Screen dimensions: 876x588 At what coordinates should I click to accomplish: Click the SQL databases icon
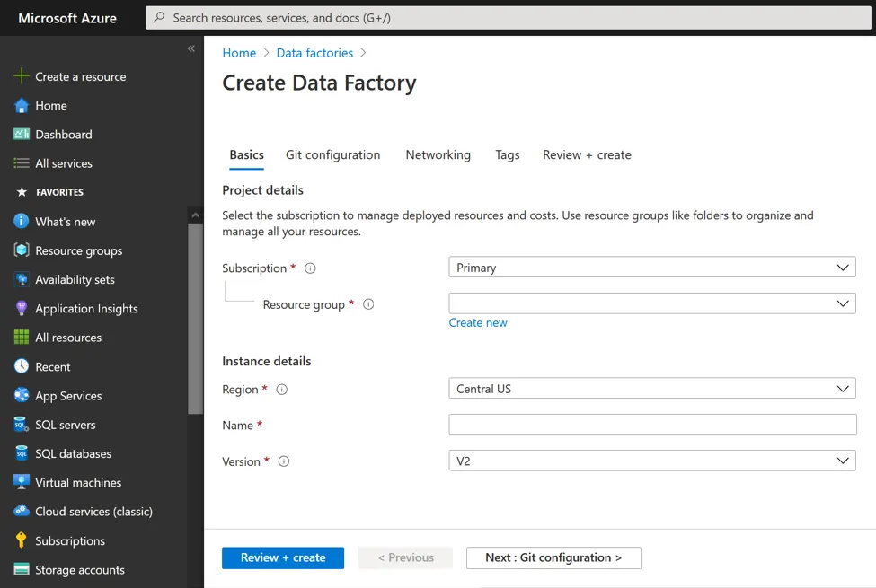22,453
